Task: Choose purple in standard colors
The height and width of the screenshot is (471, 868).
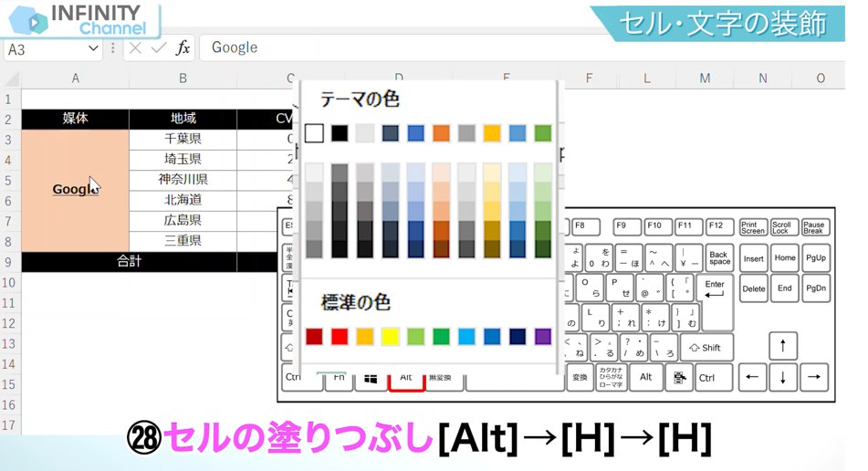Action: [x=543, y=337]
